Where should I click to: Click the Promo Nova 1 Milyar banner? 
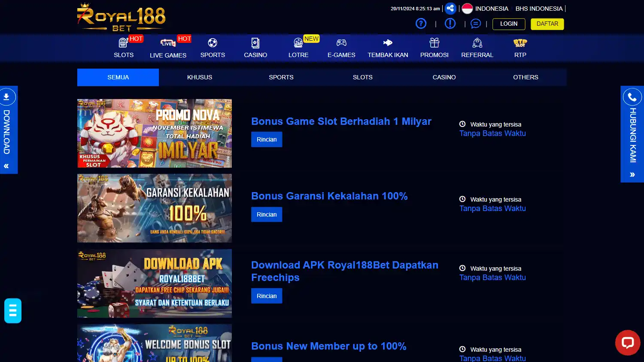155,133
